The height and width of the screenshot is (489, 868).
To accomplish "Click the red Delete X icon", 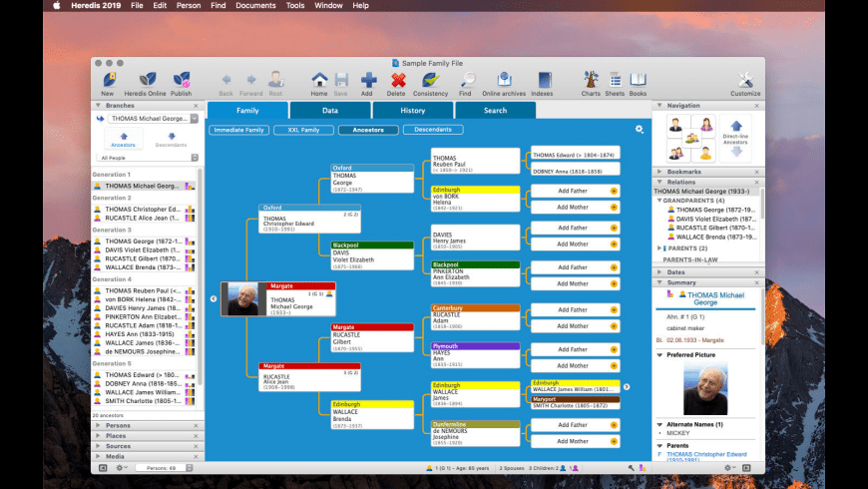I will point(397,80).
